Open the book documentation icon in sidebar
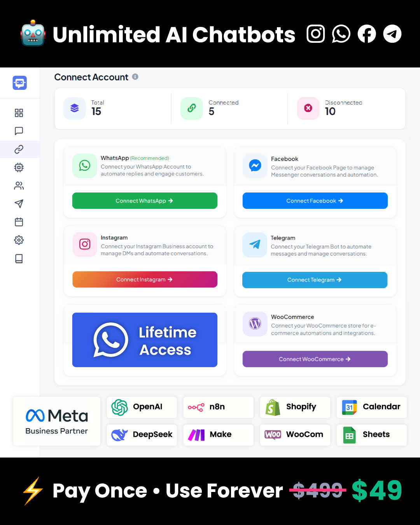Image resolution: width=420 pixels, height=525 pixels. 19,259
